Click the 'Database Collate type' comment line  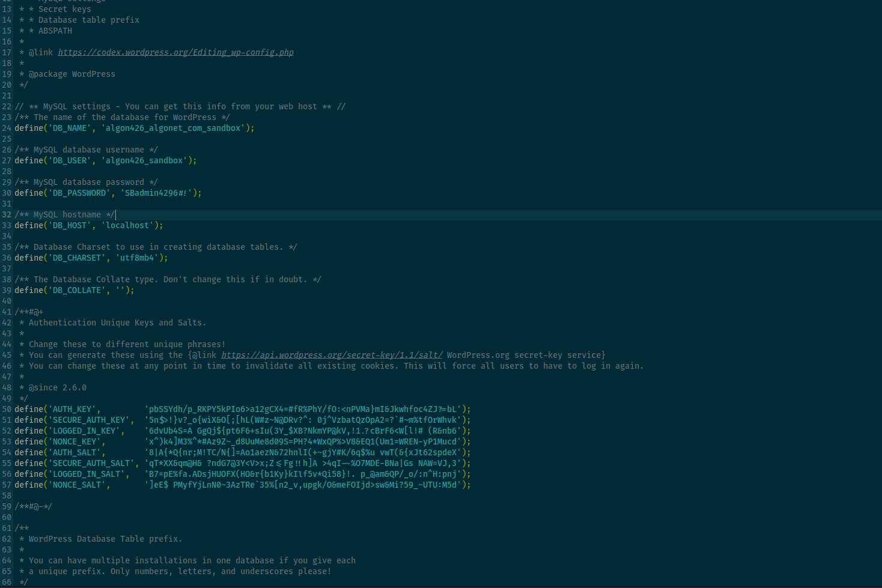point(168,279)
